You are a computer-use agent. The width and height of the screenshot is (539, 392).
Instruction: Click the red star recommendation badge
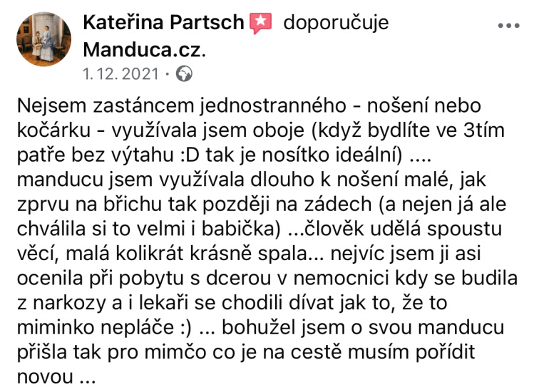(260, 24)
